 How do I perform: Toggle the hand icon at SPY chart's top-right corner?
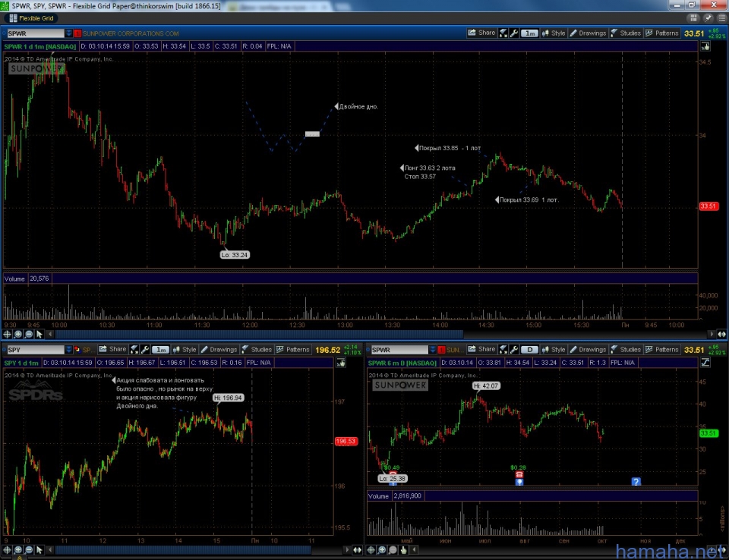coord(341,363)
